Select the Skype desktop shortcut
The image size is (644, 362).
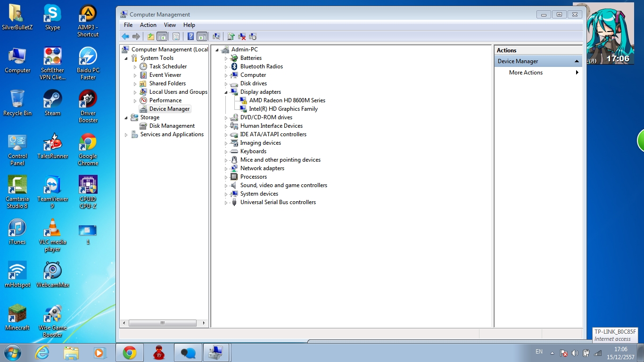click(x=52, y=17)
